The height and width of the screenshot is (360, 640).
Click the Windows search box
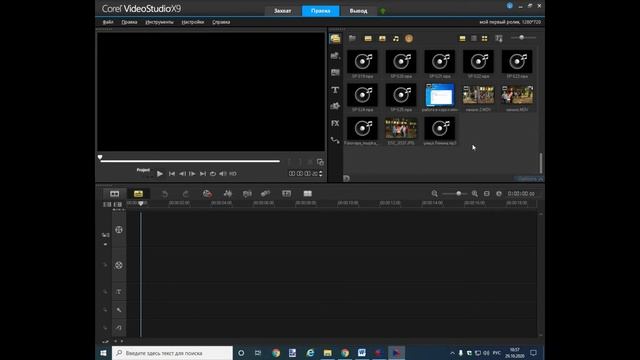click(x=172, y=353)
